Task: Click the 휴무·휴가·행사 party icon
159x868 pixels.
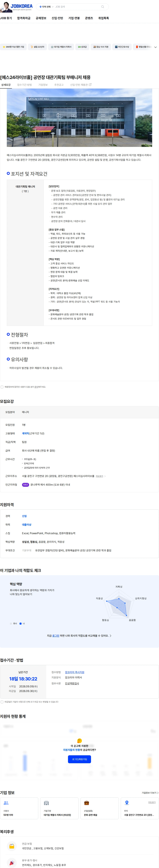Action: click(12, 863)
